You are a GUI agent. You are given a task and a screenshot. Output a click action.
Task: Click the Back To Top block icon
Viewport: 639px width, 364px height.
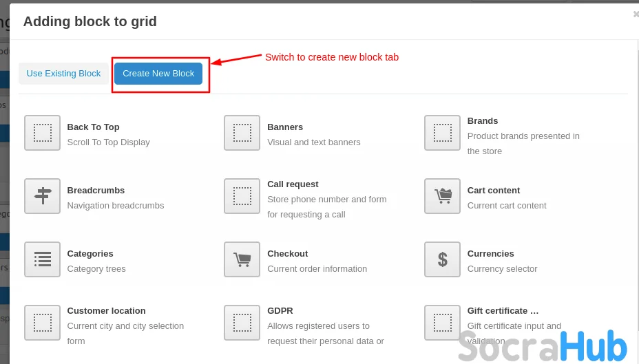(x=42, y=133)
